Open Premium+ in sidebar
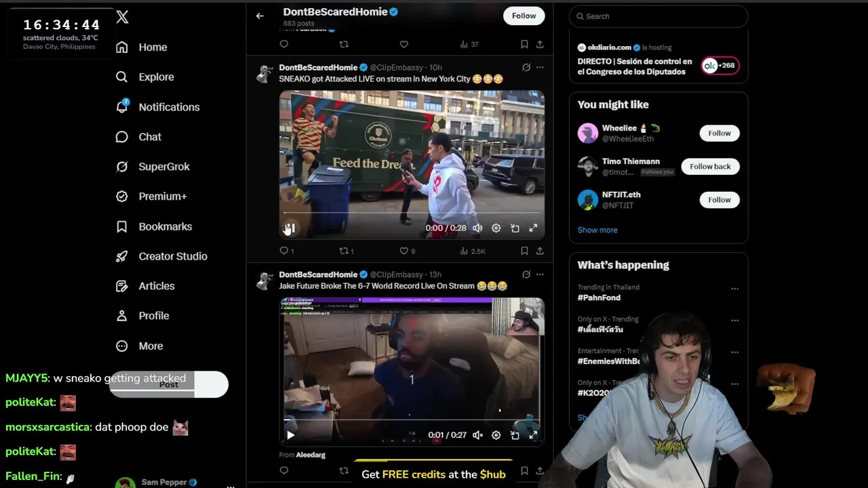This screenshot has height=488, width=868. 152,196
